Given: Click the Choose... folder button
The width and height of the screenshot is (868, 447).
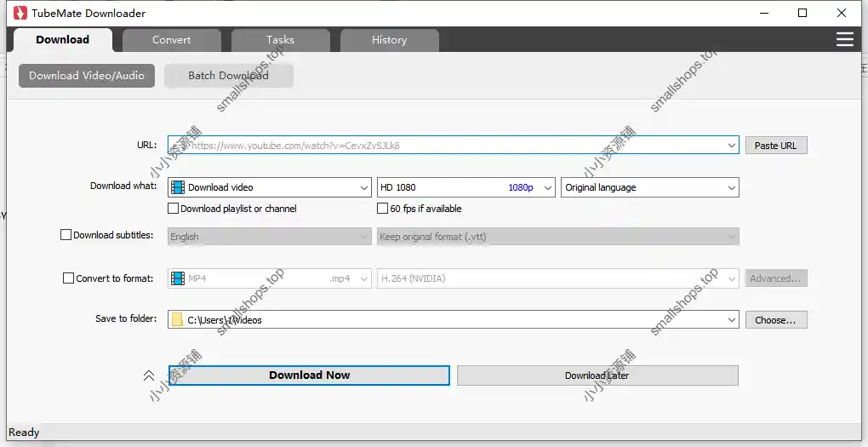Looking at the screenshot, I should pos(776,319).
